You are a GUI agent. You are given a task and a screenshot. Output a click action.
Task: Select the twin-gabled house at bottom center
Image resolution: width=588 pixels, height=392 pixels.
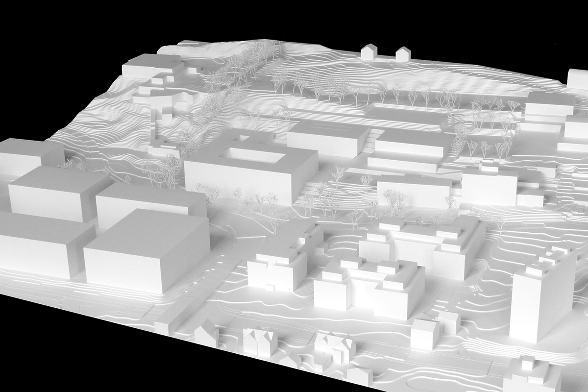tap(259, 341)
